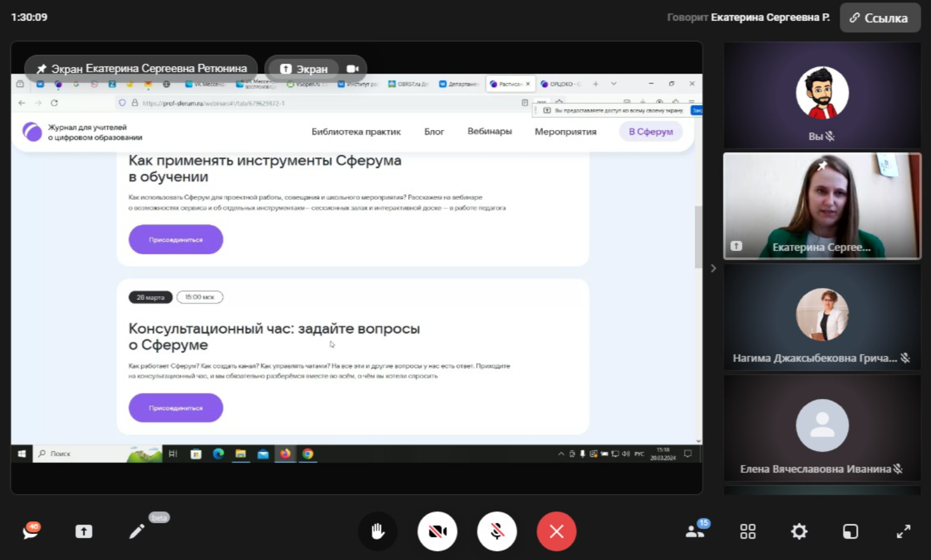Select Нагима Джаксыбековна participant tile
931x560 pixels.
pyautogui.click(x=822, y=317)
